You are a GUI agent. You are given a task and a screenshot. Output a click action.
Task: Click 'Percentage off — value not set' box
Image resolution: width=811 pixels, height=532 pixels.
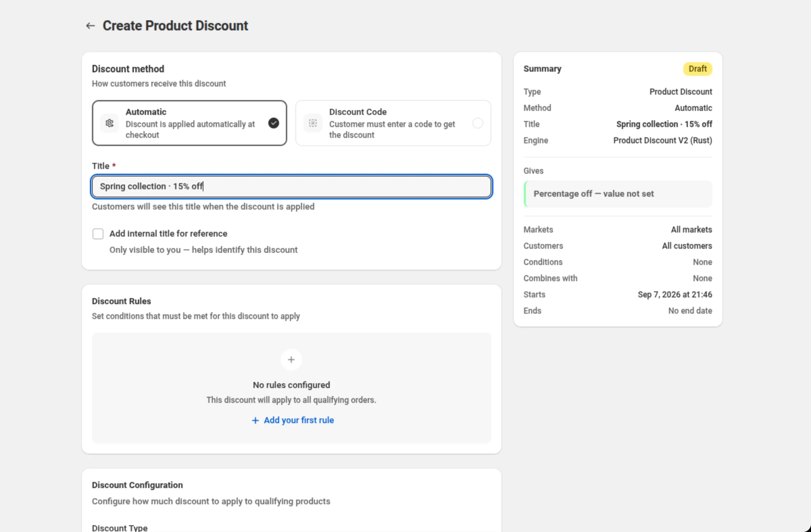pos(618,194)
